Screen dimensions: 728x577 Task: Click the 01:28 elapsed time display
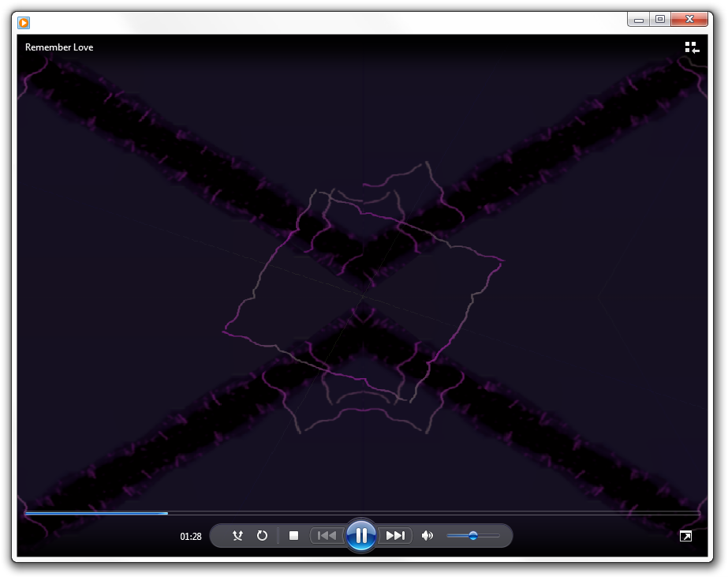pos(191,536)
